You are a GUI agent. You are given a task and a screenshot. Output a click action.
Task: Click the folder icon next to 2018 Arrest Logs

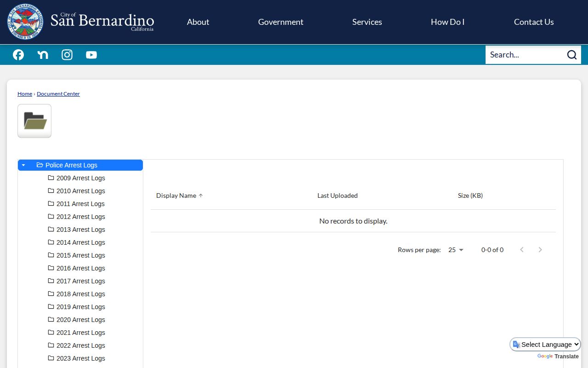coord(51,293)
